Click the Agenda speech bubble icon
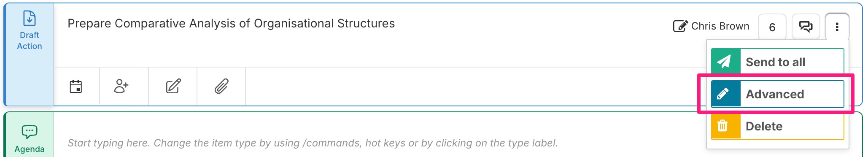The width and height of the screenshot is (868, 157). (30, 132)
